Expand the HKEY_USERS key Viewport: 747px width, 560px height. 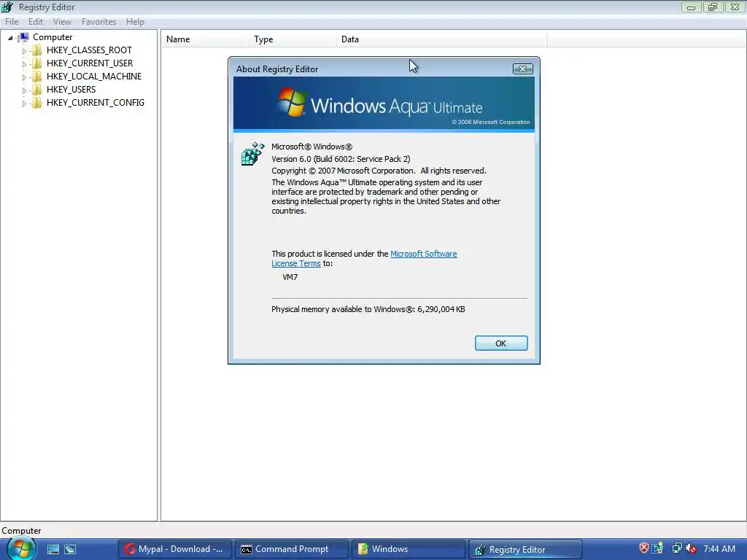24,90
